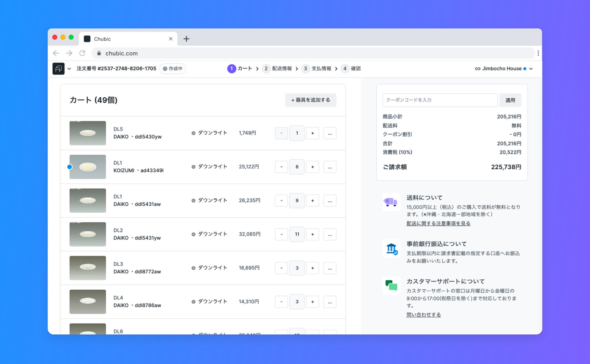Screen dimensions: 590x364
Task: Open the more options menu for DL5
Action: point(330,133)
